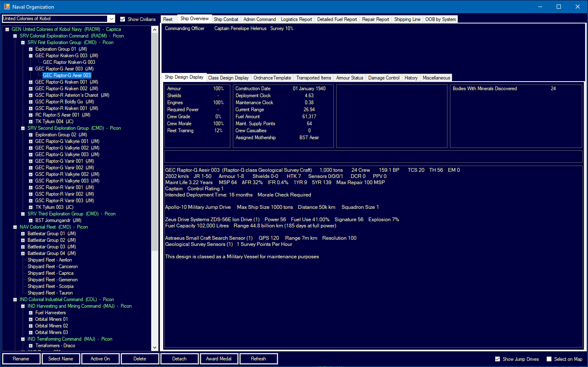Expand TK Tylium 004 node

click(30, 122)
